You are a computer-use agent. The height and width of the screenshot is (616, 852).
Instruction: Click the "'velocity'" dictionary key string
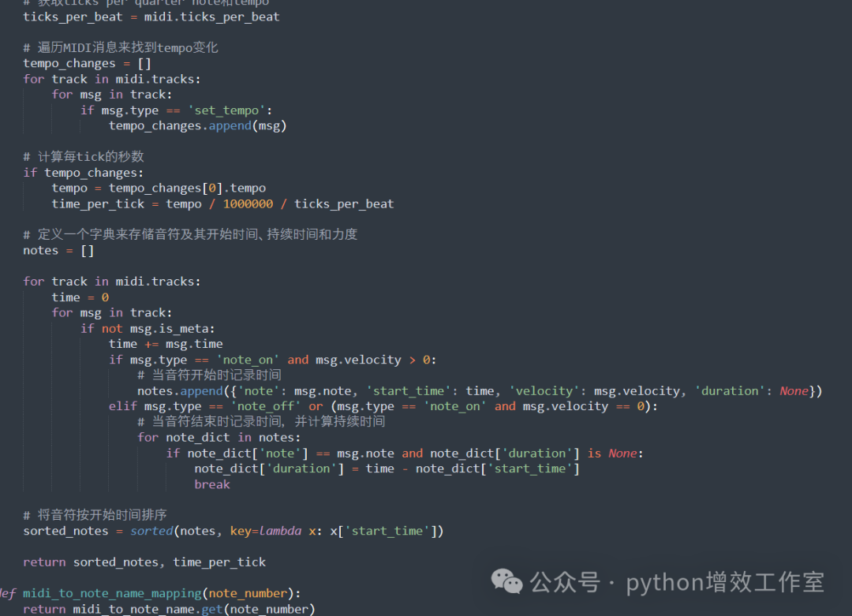(544, 391)
